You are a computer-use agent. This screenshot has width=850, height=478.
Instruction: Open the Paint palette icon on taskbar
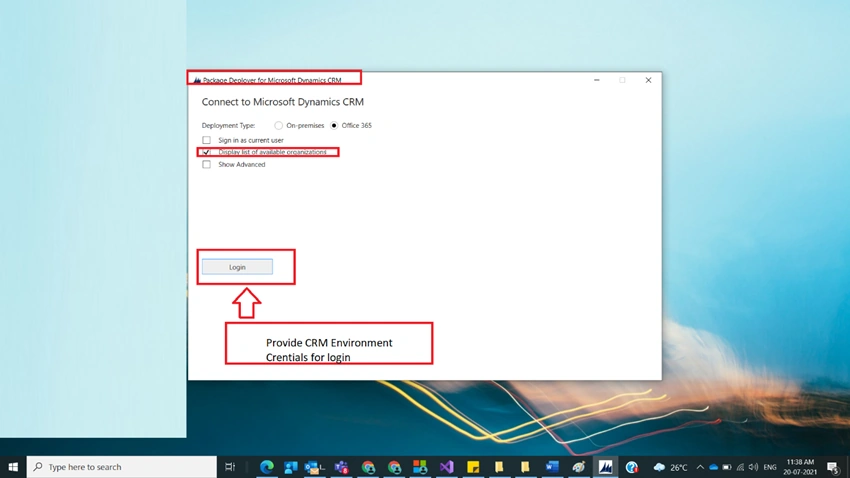(579, 467)
